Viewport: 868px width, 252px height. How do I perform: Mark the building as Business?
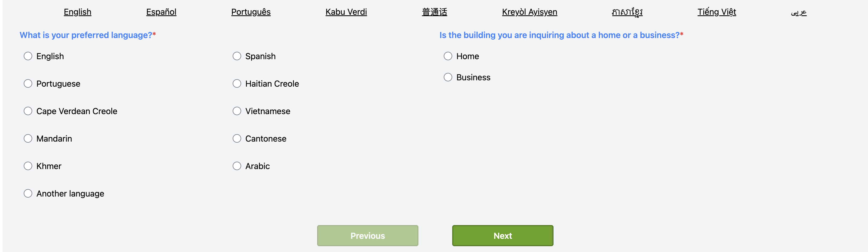click(448, 77)
